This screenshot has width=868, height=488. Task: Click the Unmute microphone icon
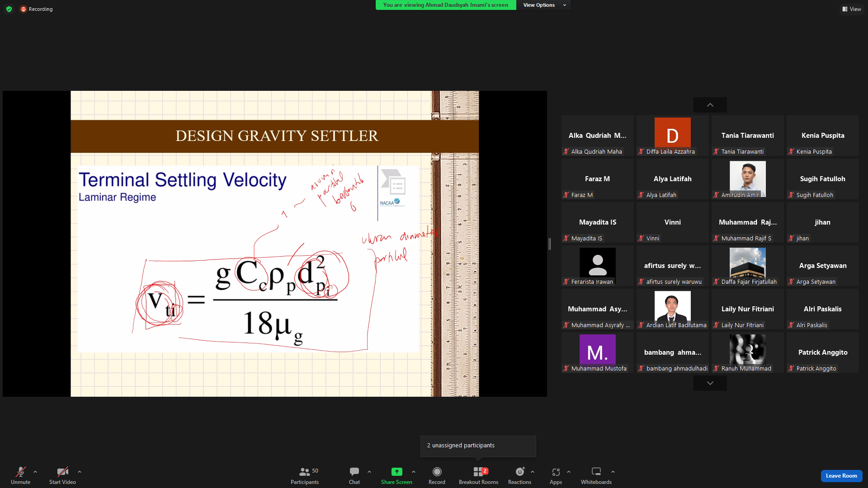click(20, 472)
